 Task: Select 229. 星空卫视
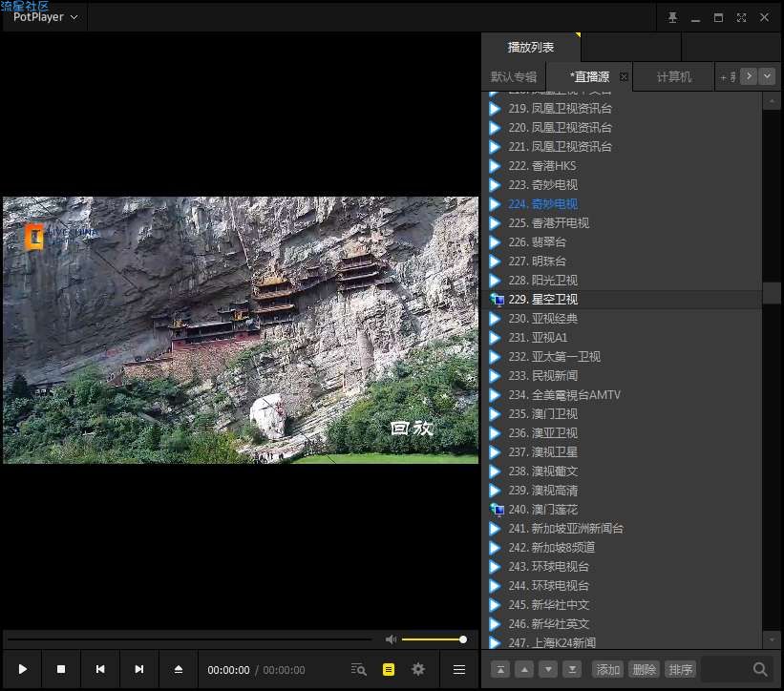tap(622, 300)
